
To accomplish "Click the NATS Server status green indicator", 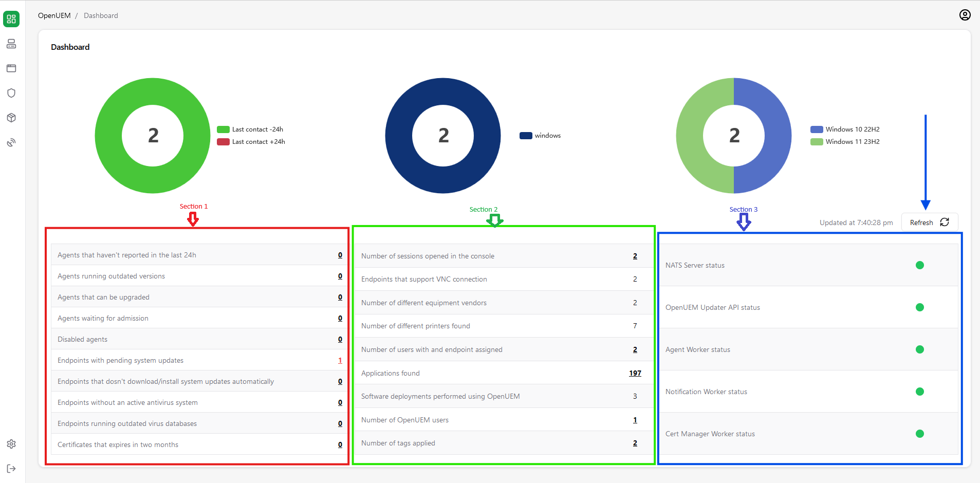I will [920, 265].
